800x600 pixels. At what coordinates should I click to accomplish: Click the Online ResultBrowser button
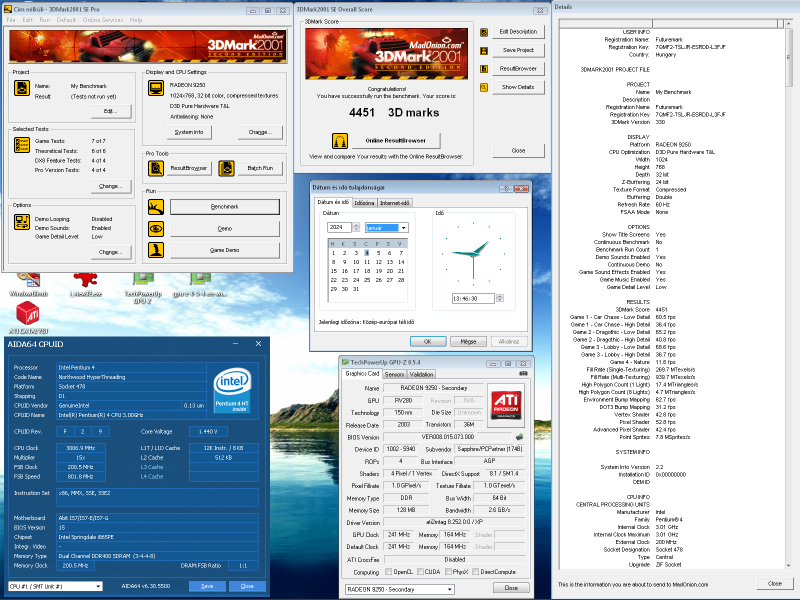point(395,140)
